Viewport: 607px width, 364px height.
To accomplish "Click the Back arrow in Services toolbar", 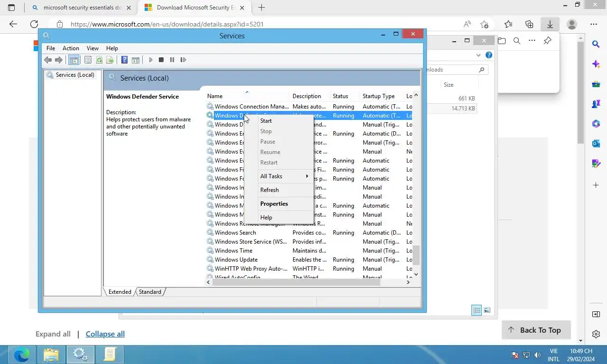I will coord(48,60).
